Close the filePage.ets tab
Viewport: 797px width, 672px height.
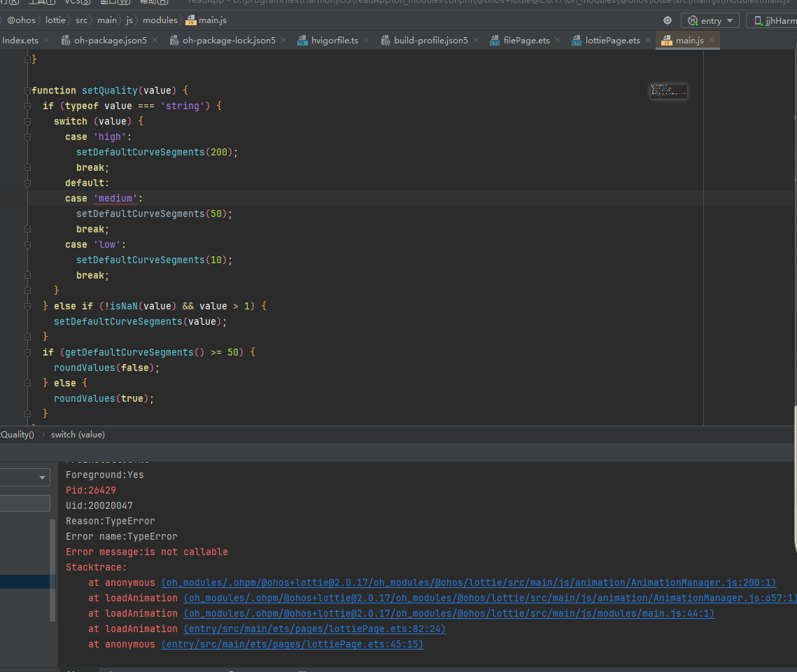pyautogui.click(x=558, y=41)
